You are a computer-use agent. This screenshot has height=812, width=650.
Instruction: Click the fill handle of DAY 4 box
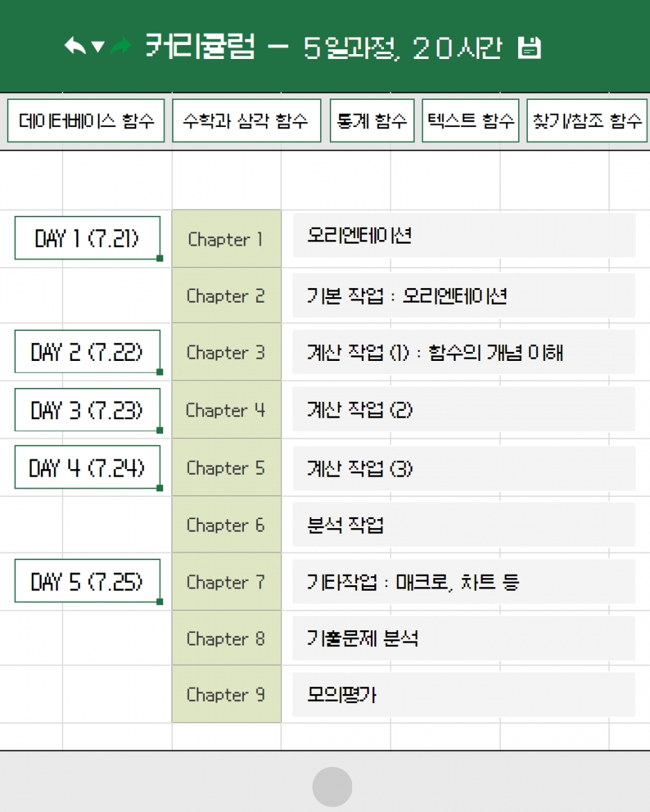[160, 488]
